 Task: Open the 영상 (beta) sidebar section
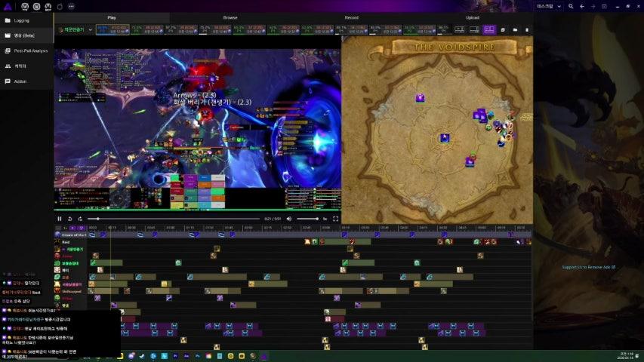26,35
